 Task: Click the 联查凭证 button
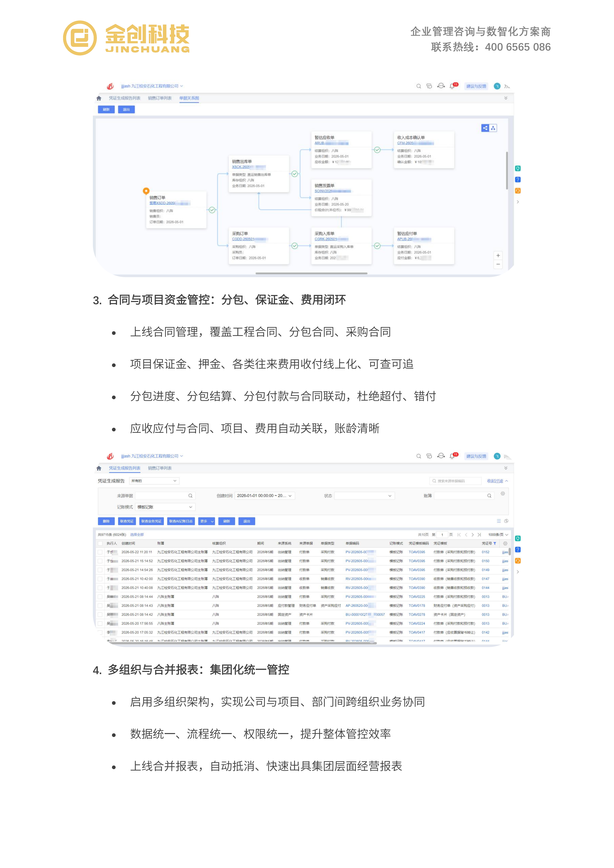[127, 522]
